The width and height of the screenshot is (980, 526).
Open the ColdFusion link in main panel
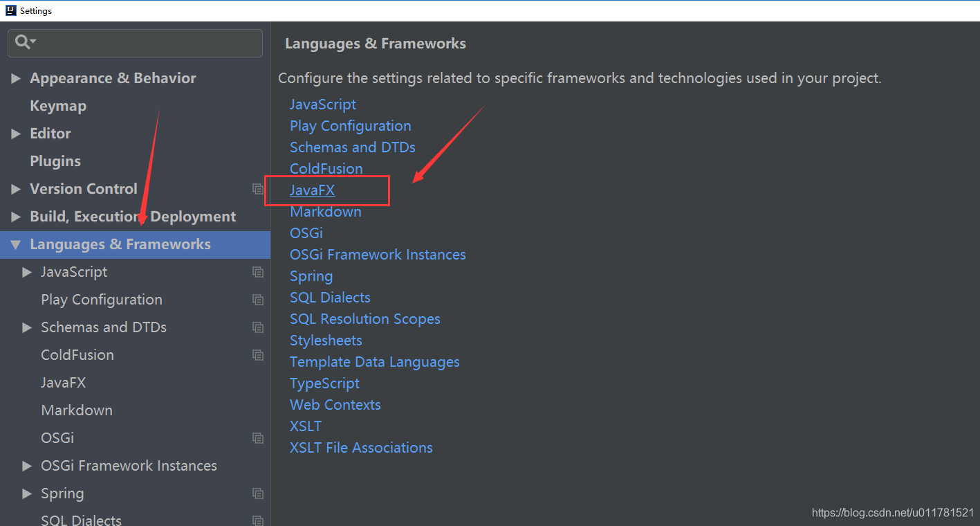point(326,169)
